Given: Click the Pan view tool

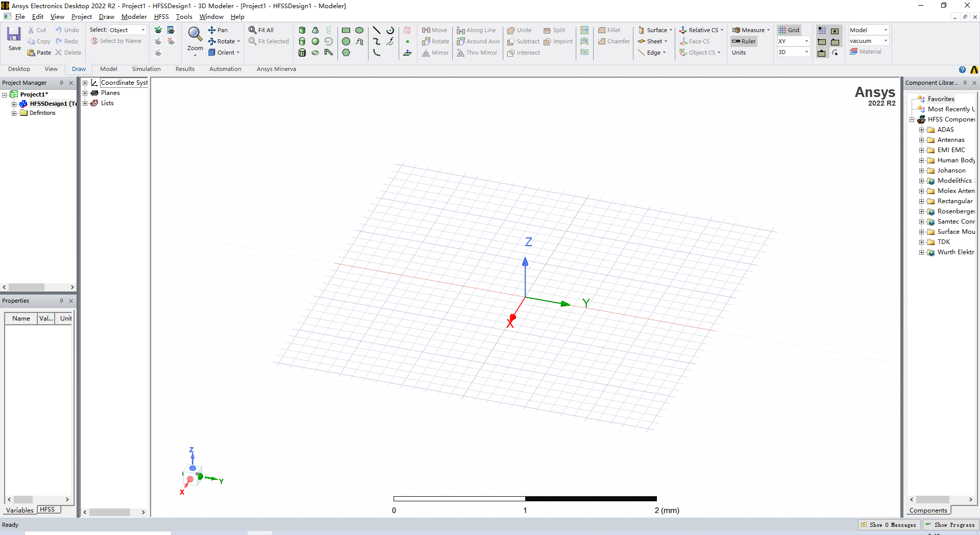Looking at the screenshot, I should [x=218, y=30].
